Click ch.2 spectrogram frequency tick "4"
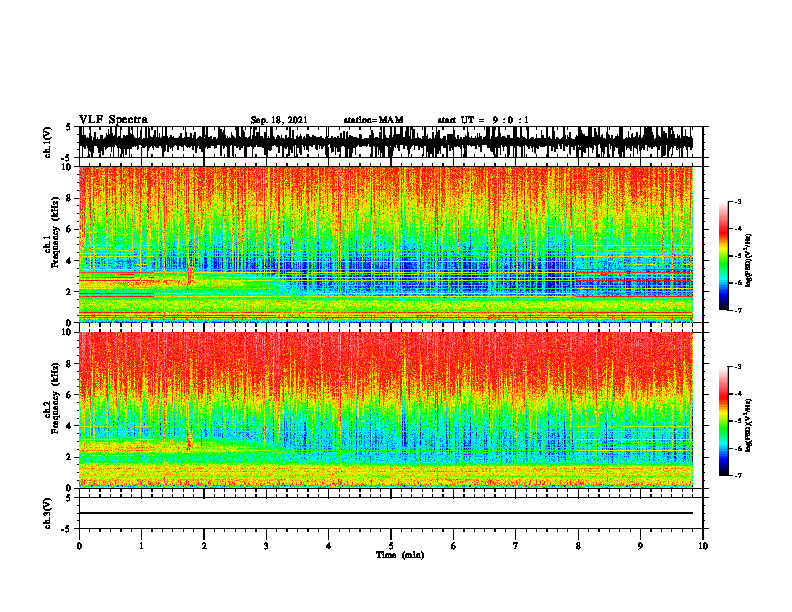792x612 pixels. [71, 426]
